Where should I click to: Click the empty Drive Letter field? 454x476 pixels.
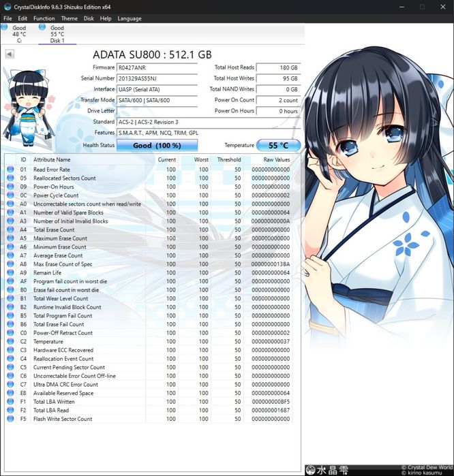click(x=157, y=111)
